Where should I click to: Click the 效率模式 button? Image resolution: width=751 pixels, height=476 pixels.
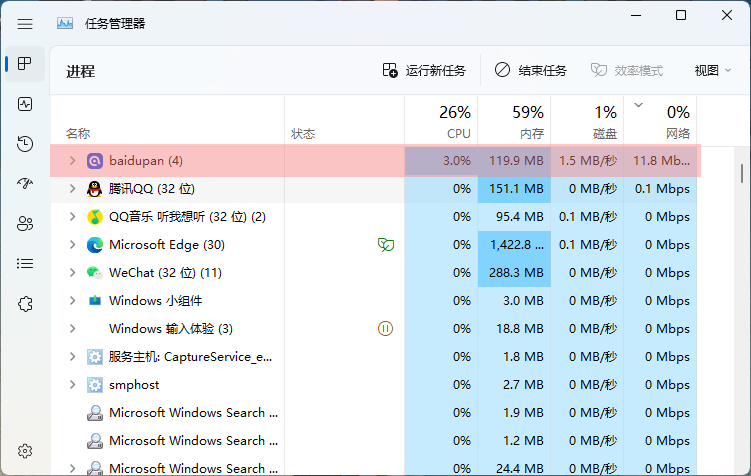[627, 71]
